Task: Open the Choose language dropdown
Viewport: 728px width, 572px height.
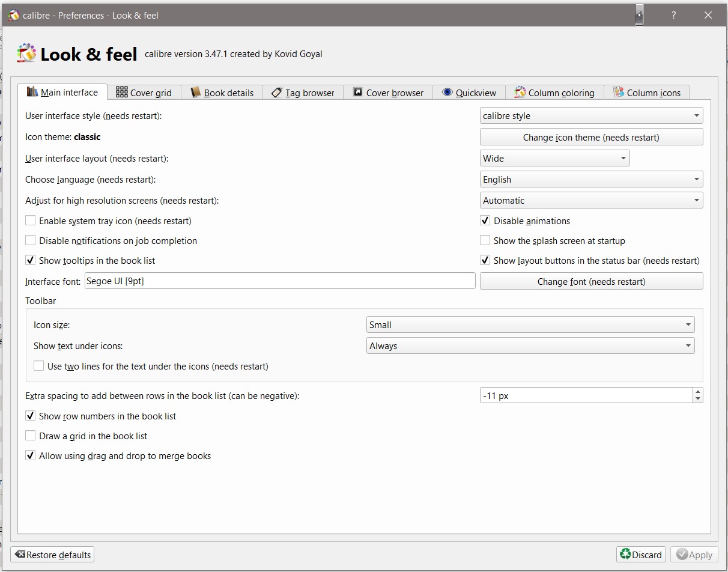Action: click(592, 180)
